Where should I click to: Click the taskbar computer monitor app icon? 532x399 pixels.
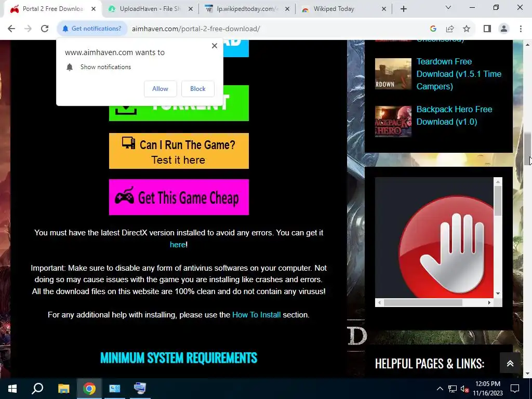(x=140, y=389)
